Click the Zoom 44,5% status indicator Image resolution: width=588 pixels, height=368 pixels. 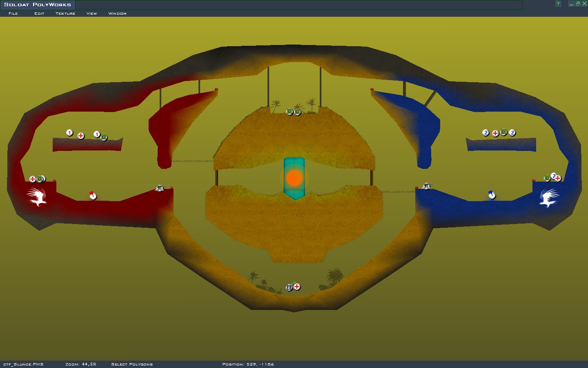click(x=81, y=364)
